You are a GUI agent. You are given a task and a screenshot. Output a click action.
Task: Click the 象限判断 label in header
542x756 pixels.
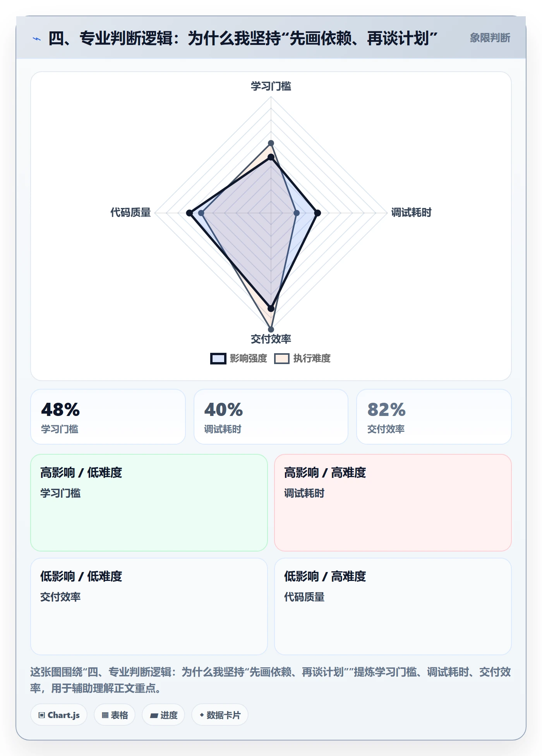point(490,38)
